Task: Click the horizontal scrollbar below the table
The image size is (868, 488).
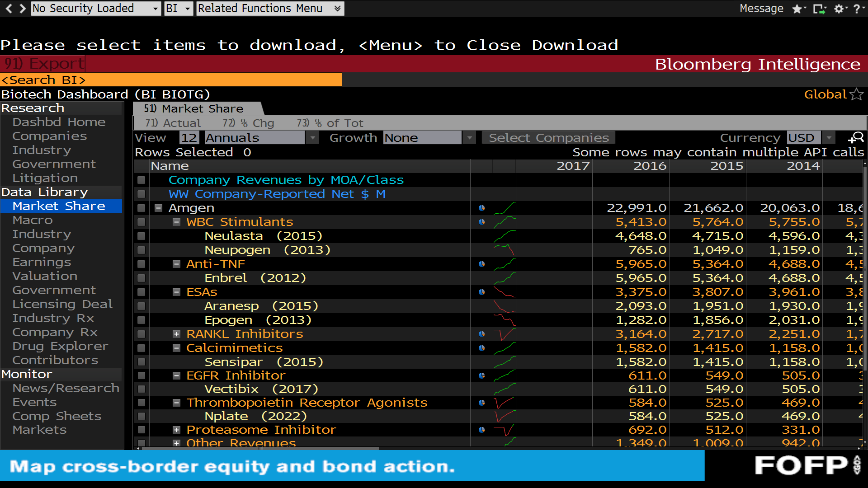Action: click(260, 448)
